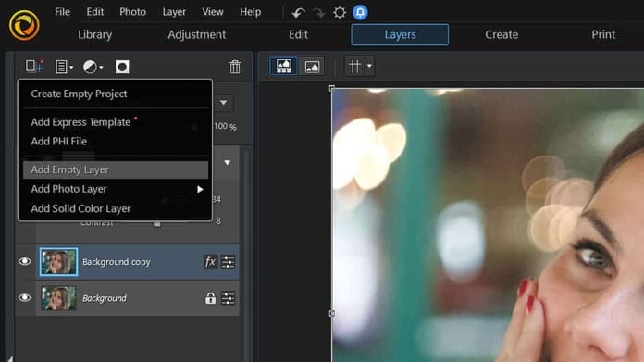Click the lock icon on Background layer
Viewport: 644px width, 362px height.
[x=210, y=298]
